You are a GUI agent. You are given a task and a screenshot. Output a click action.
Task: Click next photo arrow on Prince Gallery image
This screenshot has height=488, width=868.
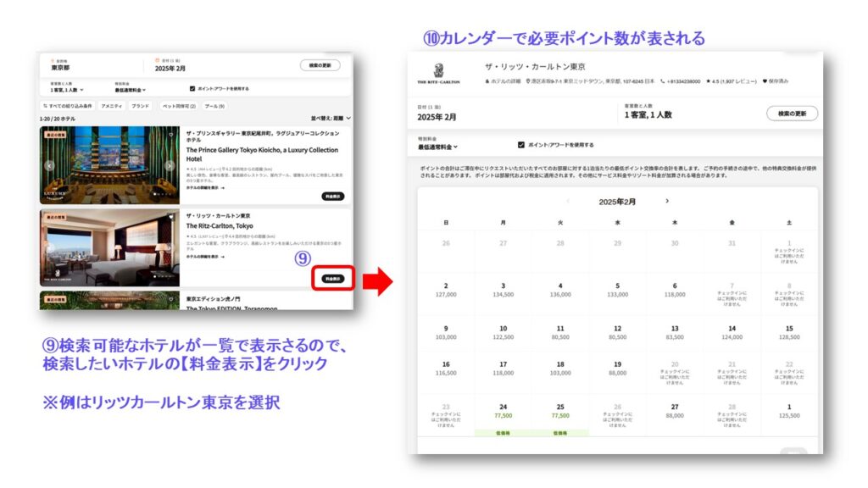coord(170,165)
